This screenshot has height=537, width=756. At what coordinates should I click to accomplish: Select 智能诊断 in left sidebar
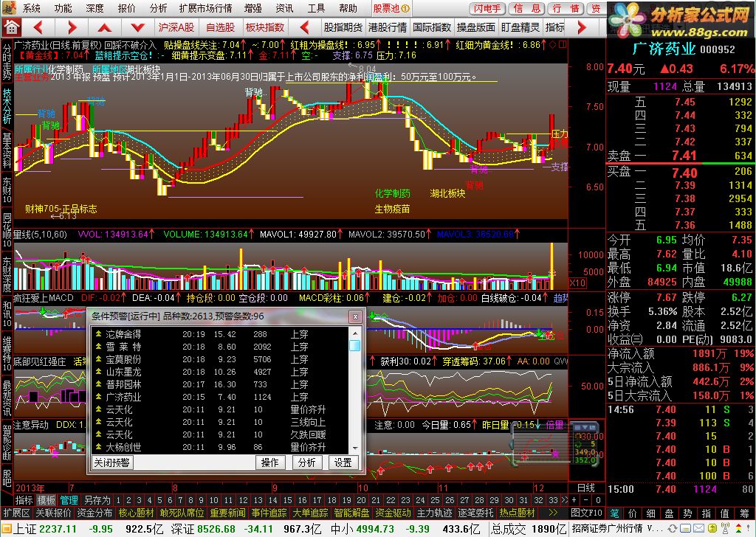(7, 443)
